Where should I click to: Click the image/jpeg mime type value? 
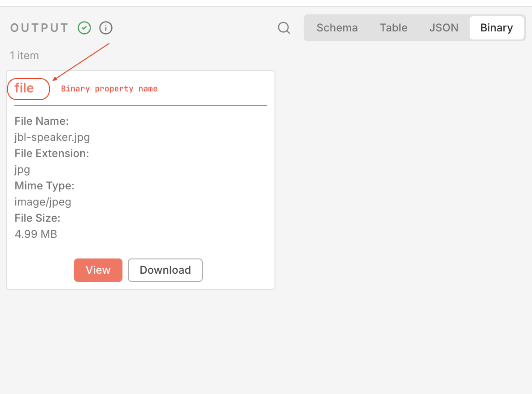pos(43,202)
